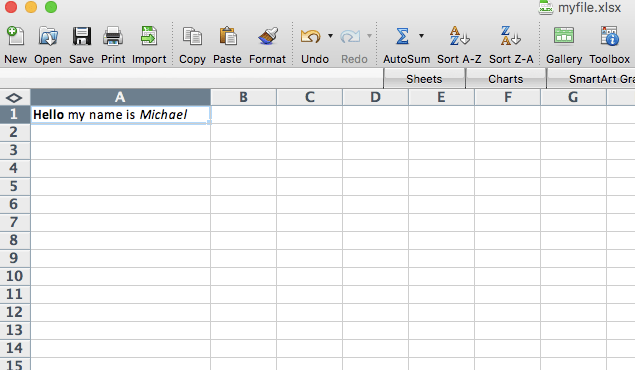
Task: Expand the Undo history dropdown arrow
Action: tap(330, 36)
